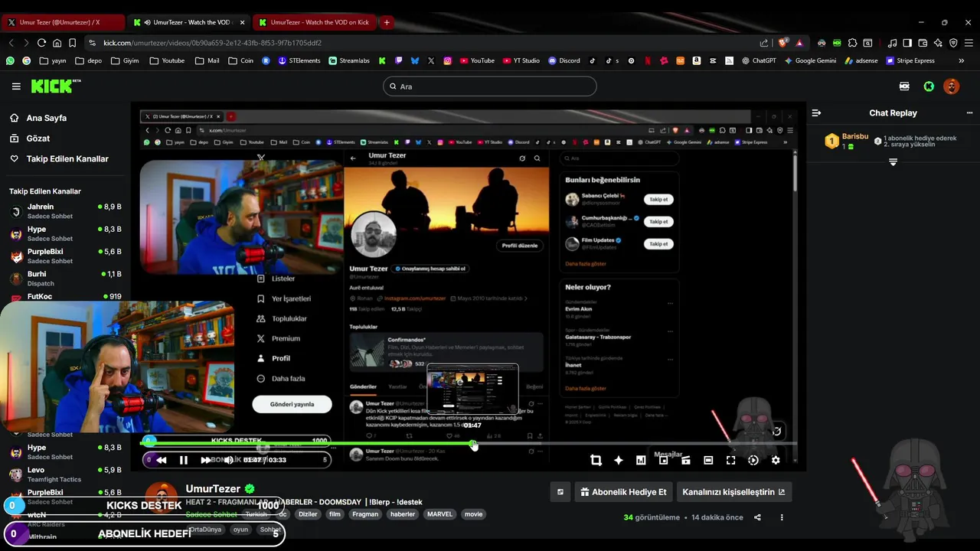Open the Kick hamburger menu
The image size is (980, 551).
[x=16, y=86]
